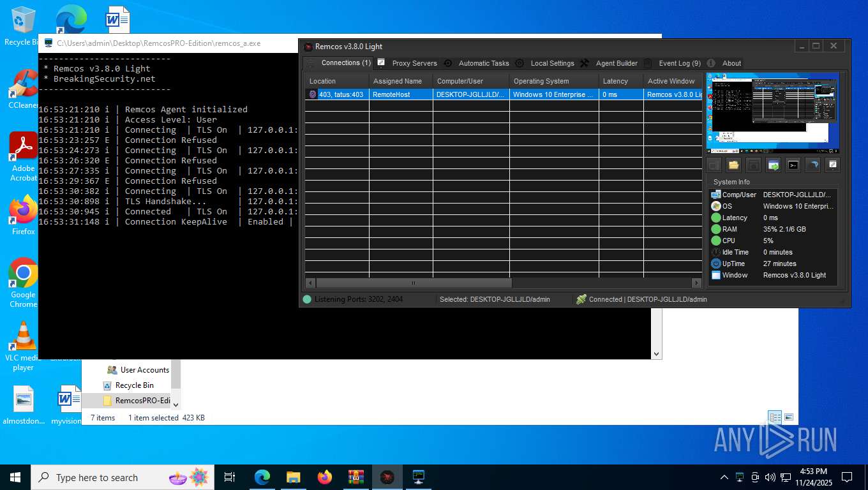Select the RemoteHost cell in connections row
Viewport: 868px width, 490px height.
[401, 94]
